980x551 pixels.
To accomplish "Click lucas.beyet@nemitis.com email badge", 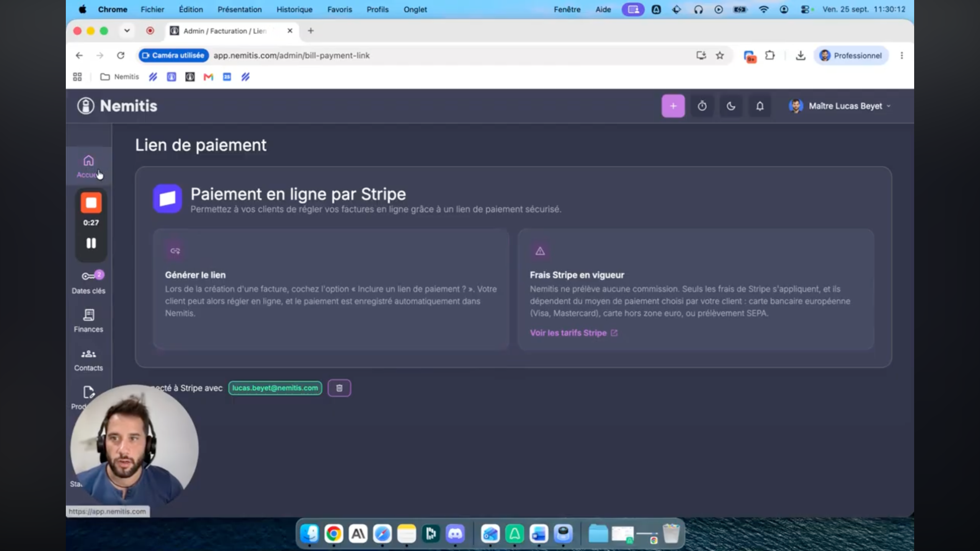I will 275,388.
